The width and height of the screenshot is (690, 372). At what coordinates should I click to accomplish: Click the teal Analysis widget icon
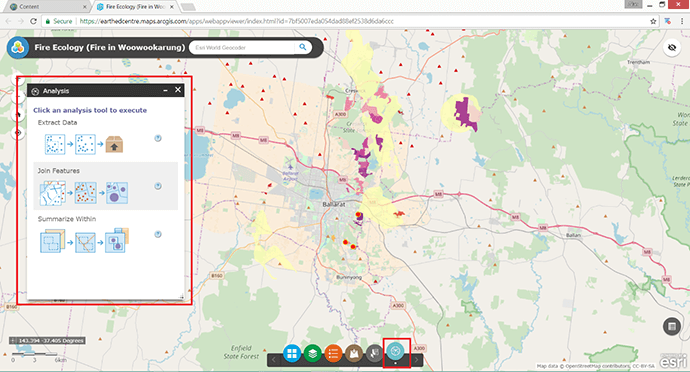(396, 351)
